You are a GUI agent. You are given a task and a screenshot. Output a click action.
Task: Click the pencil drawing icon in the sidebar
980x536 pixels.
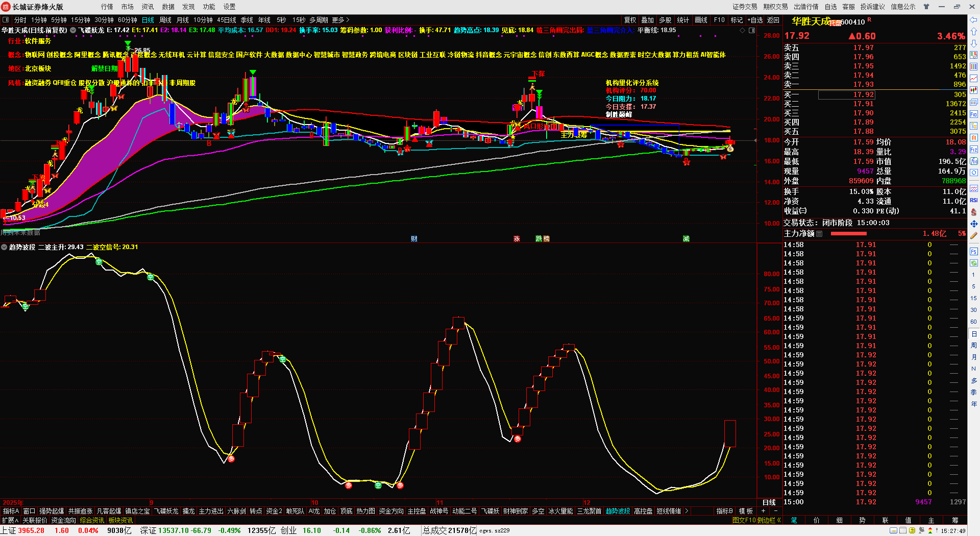973,235
